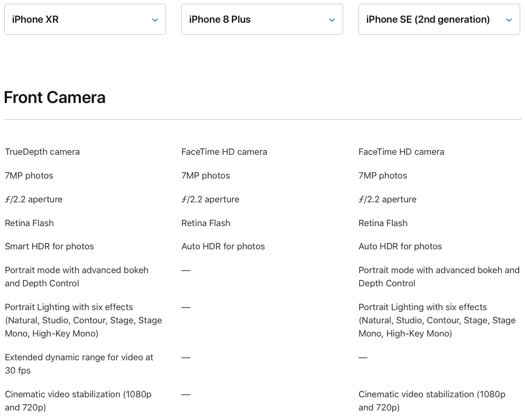
Task: Open the iPhone 8 Plus model dropdown
Action: tap(262, 20)
